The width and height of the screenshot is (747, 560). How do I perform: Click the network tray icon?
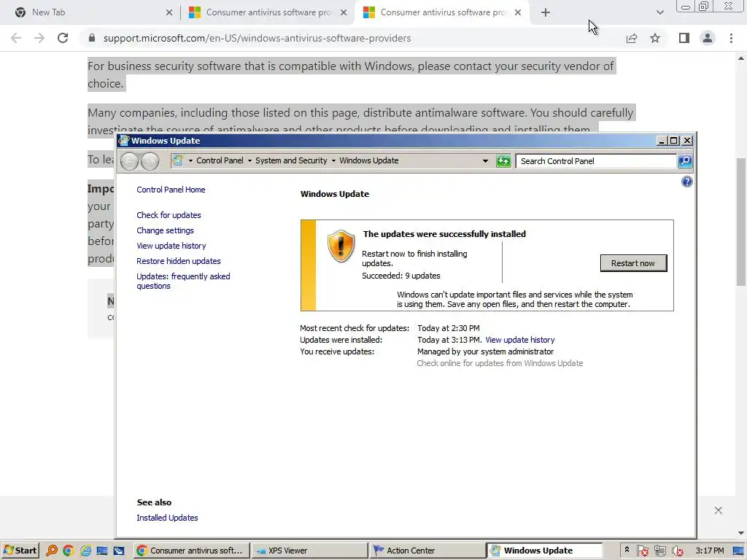pyautogui.click(x=659, y=551)
